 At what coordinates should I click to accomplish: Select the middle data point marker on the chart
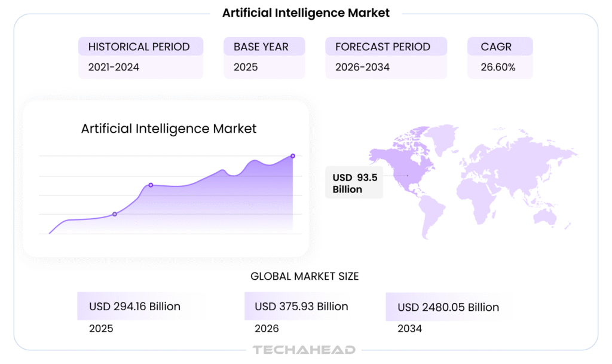pyautogui.click(x=151, y=185)
